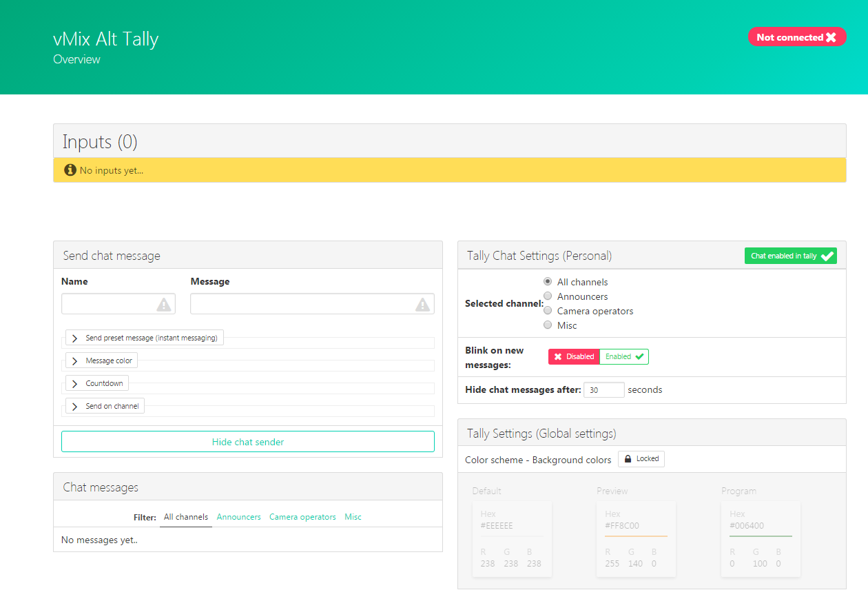Filter chat messages by Announcers
868x610 pixels.
coord(239,517)
